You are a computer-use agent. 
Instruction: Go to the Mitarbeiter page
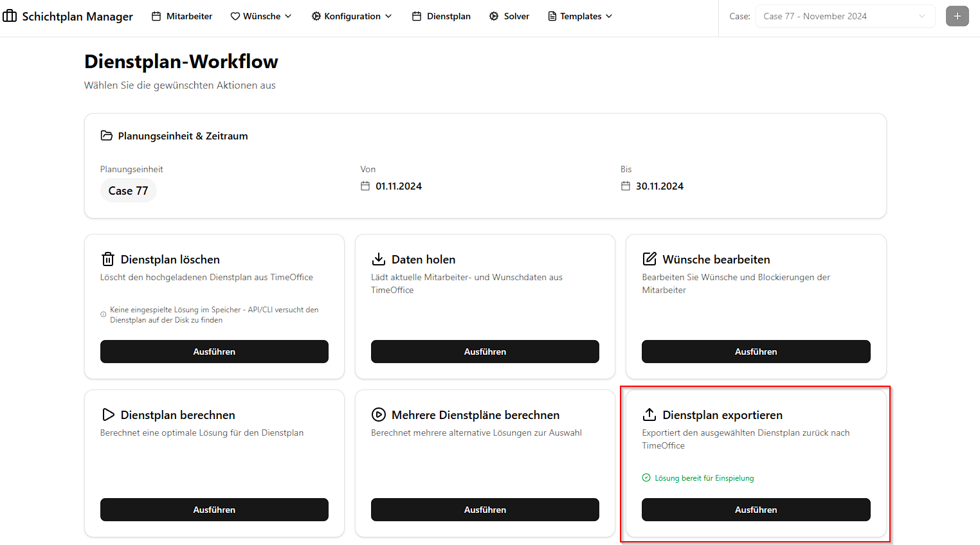[182, 16]
